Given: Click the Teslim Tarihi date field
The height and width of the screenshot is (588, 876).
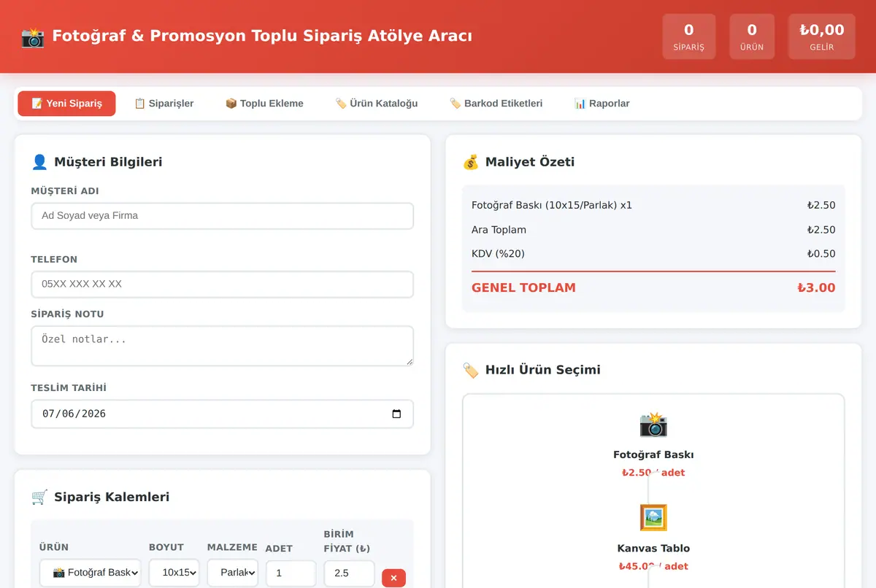Looking at the screenshot, I should [222, 414].
